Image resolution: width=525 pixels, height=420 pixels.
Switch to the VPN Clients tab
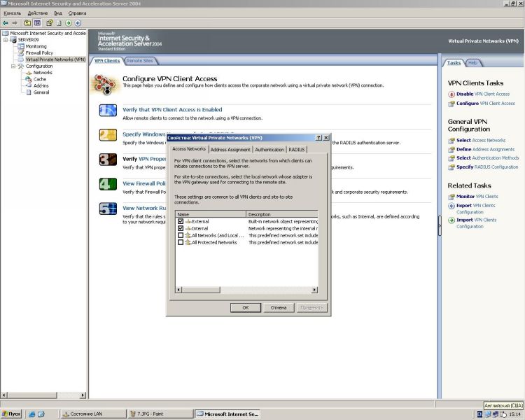(107, 61)
